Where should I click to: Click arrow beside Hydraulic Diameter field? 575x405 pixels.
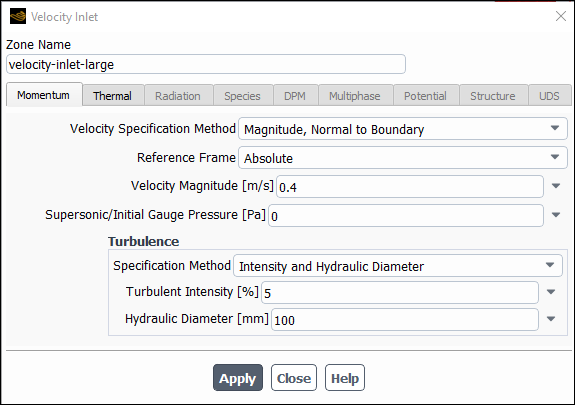(550, 319)
